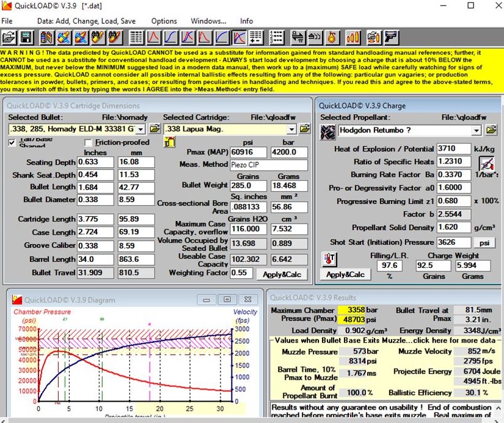Click the second binoculars search cartridge icon
Viewport: 504px width, 423px height.
pos(115,38)
